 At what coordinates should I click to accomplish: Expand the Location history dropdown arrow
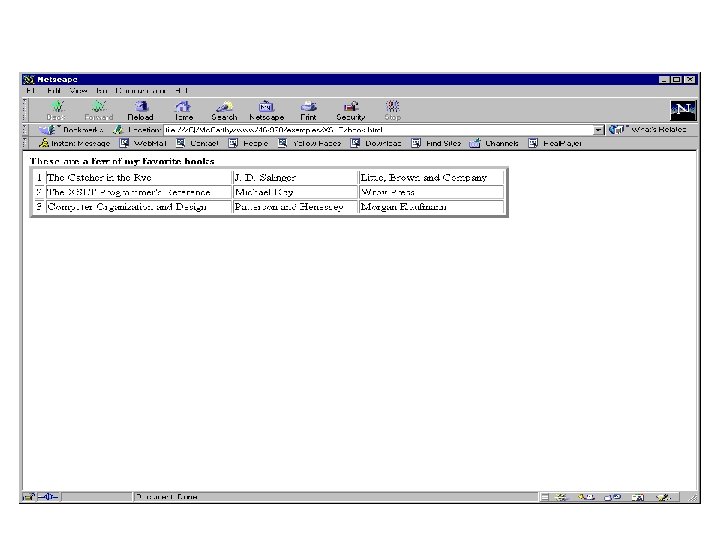pos(598,130)
